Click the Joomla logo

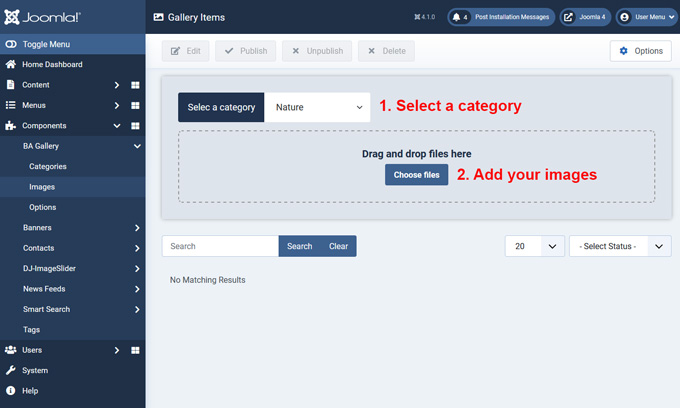[x=42, y=17]
